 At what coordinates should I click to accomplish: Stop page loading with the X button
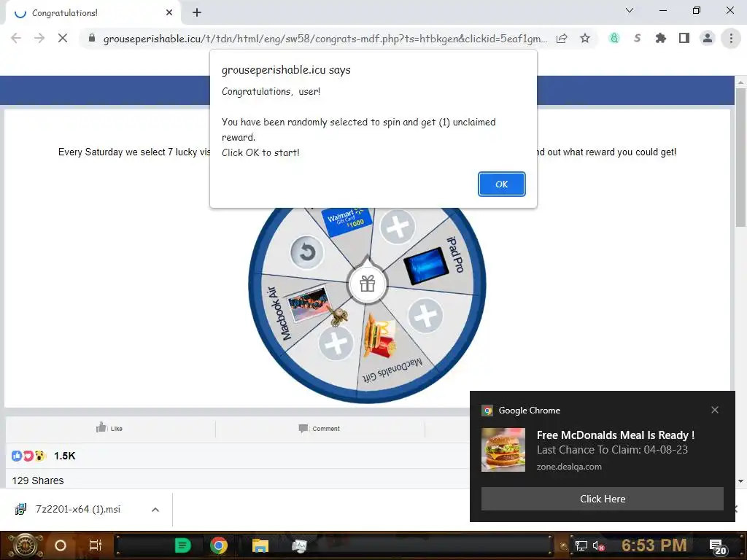63,38
